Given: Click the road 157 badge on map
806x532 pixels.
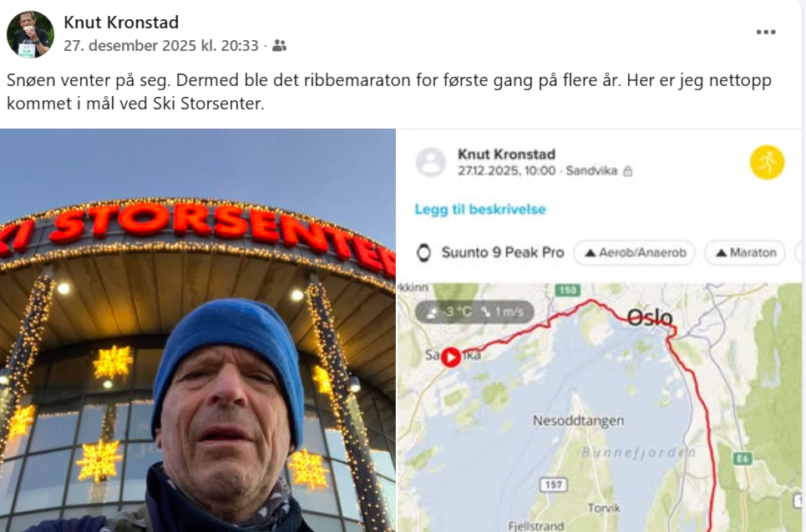Looking at the screenshot, I should [x=553, y=484].
